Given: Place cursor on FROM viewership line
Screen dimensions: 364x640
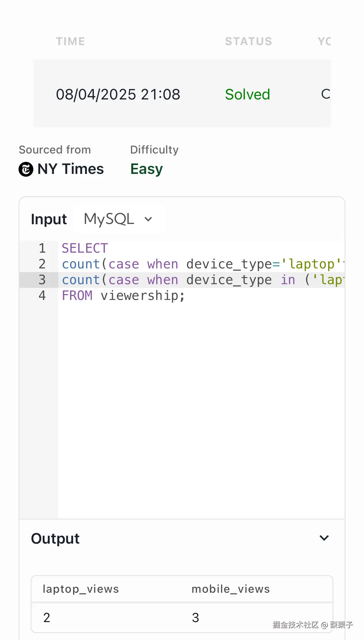Looking at the screenshot, I should (123, 296).
